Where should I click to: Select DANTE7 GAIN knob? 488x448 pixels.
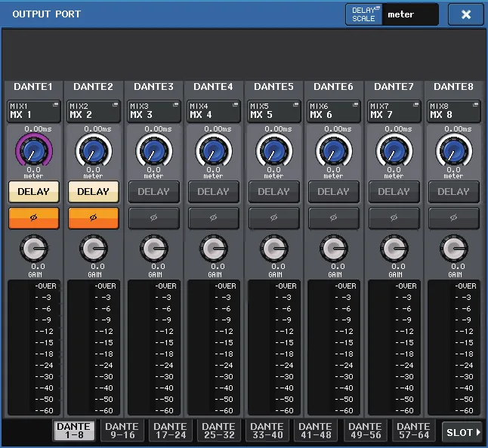[394, 248]
